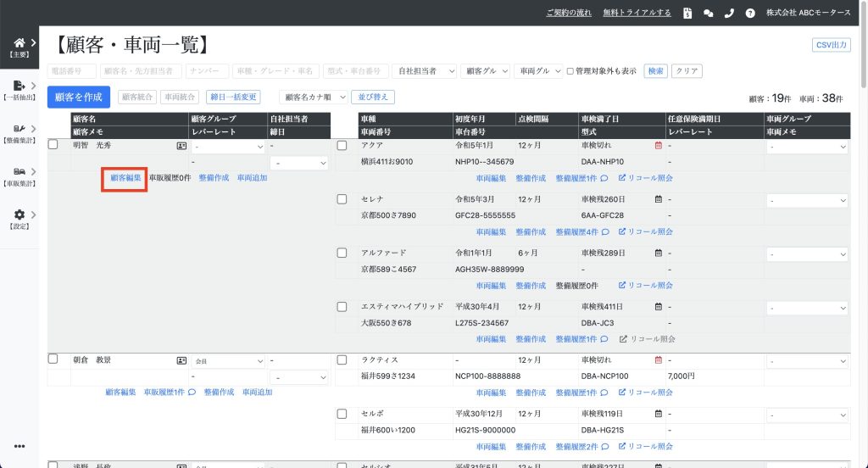
Task: Open the 【車販集計】 car sidebar icon
Action: (x=19, y=172)
